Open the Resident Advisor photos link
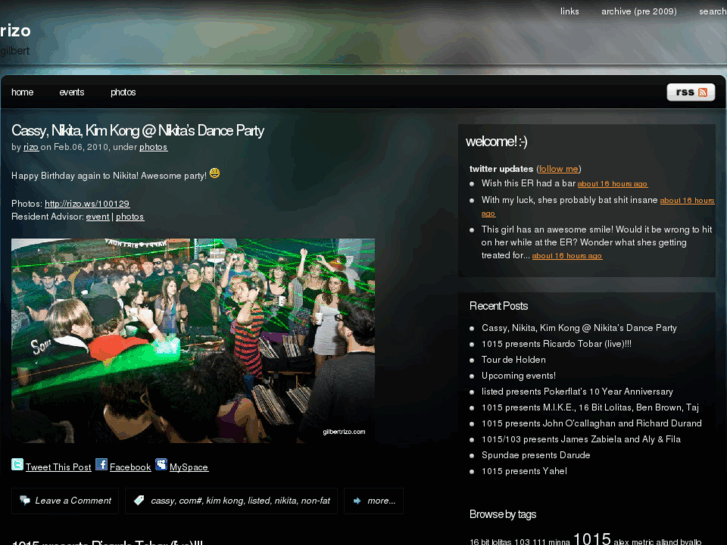The height and width of the screenshot is (545, 727). click(x=130, y=217)
